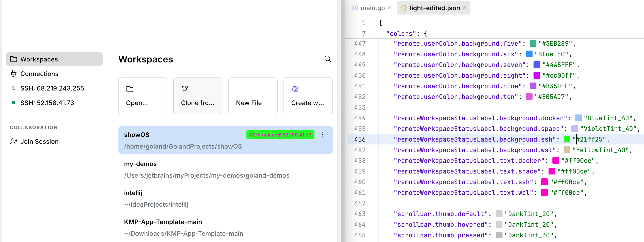Select the SSH: 68.219.243.255 connection entry
This screenshot has width=644, height=242.
tap(52, 88)
